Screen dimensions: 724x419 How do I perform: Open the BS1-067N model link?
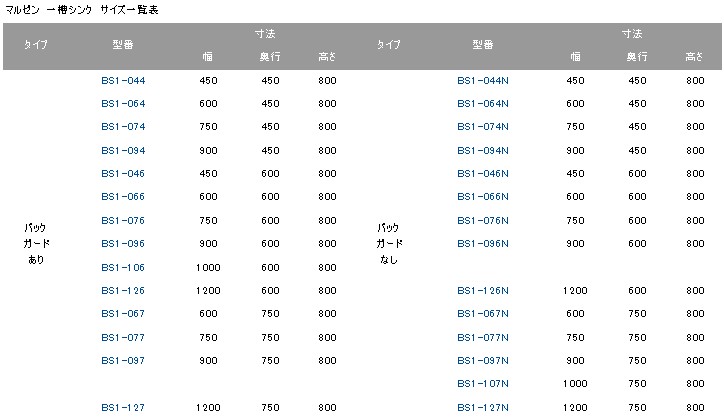[x=483, y=314]
